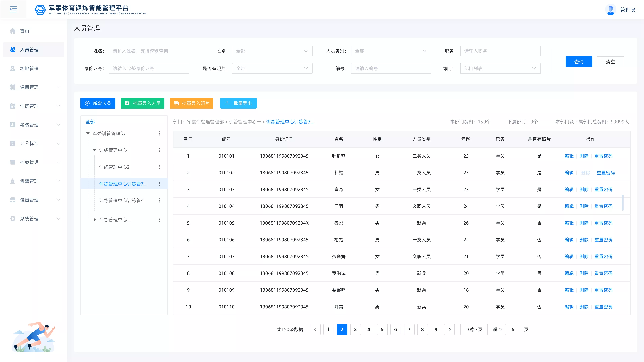Expand the 训练管理中心二 tree node
The width and height of the screenshot is (644, 362).
tap(94, 220)
